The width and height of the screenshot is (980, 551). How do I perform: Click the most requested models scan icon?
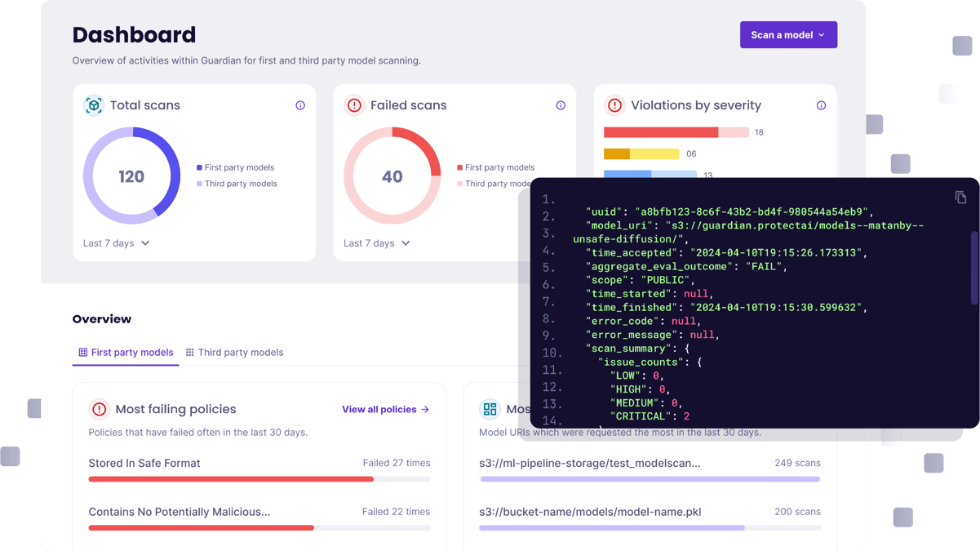tap(490, 409)
